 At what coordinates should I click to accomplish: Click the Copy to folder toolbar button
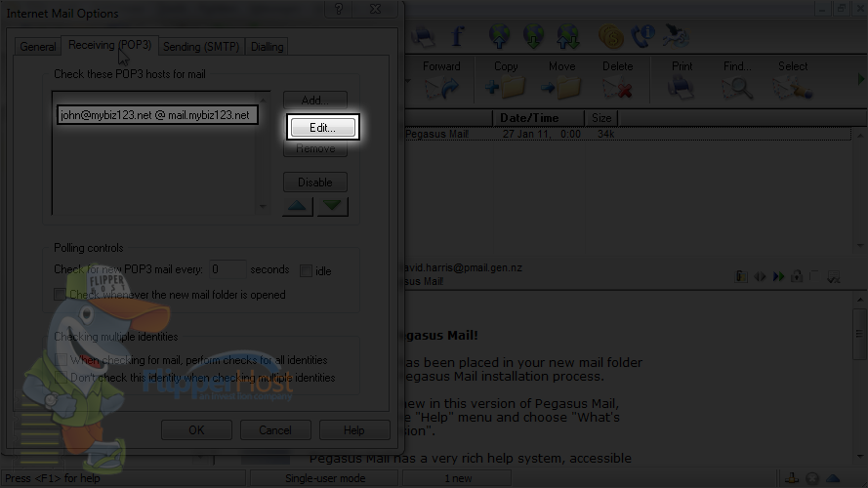(x=506, y=80)
